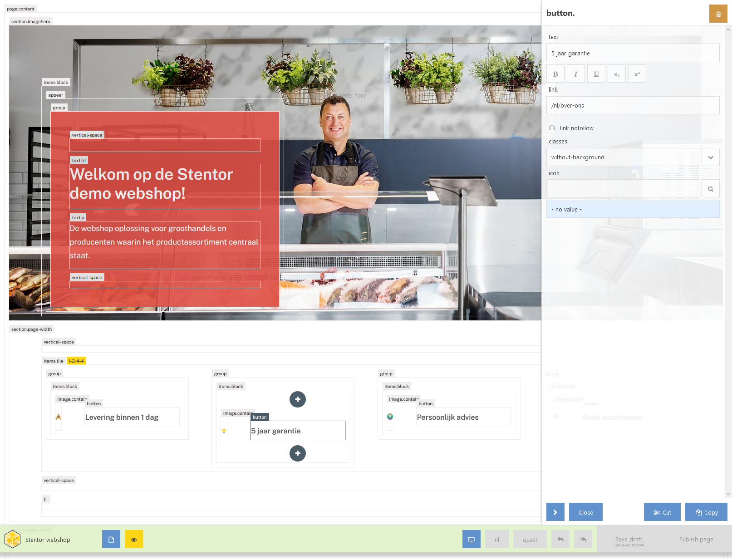Viewport: 732px width, 560px height.
Task: Copy the selected button component
Action: pos(706,512)
